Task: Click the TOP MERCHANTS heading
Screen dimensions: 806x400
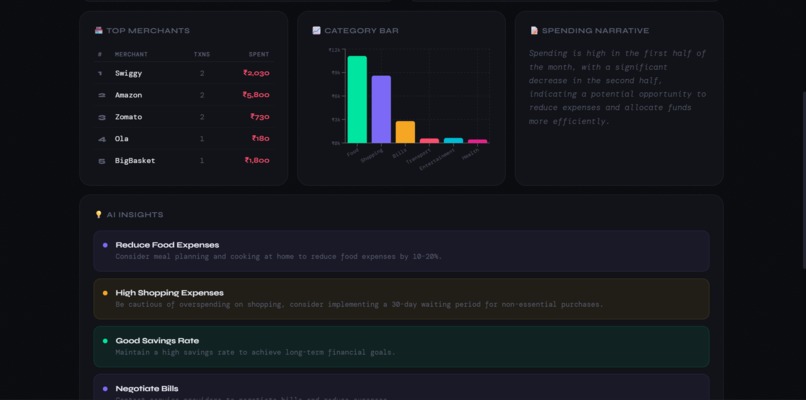Action: point(148,31)
